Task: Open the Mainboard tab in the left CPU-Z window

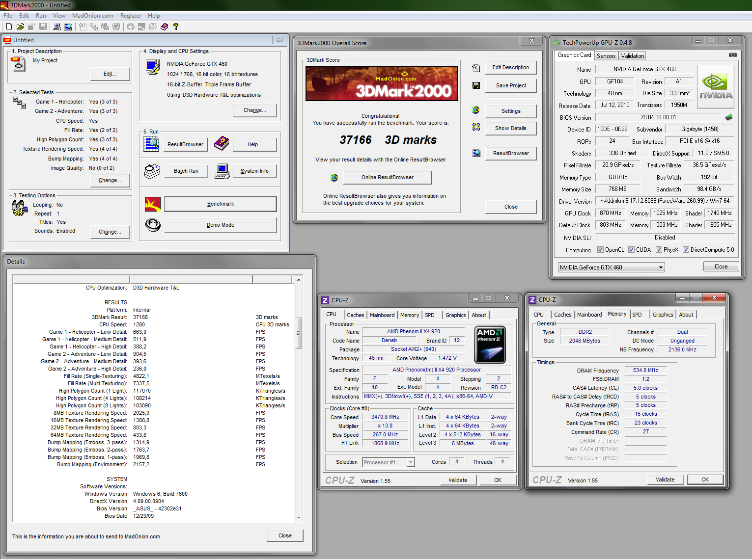Action: tap(382, 315)
